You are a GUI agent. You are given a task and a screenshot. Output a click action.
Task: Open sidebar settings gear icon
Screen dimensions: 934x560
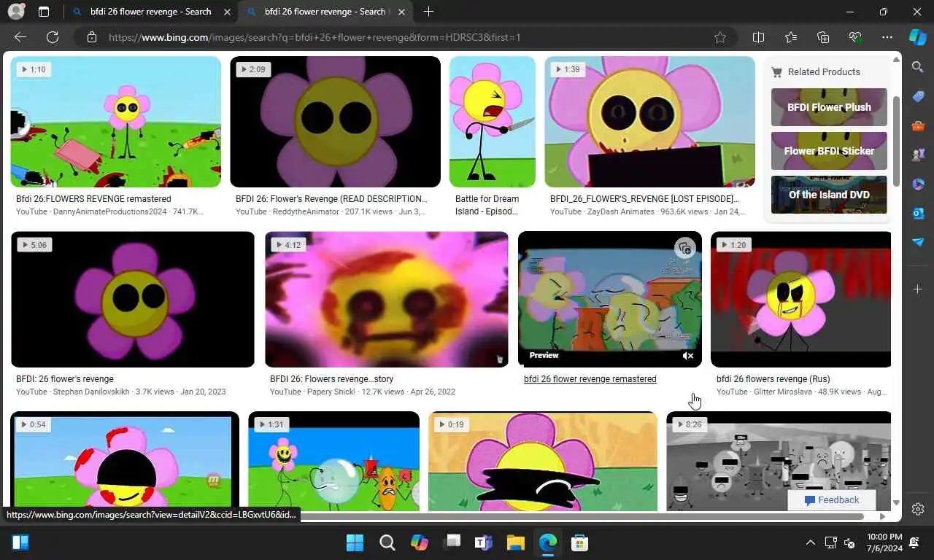click(x=918, y=509)
